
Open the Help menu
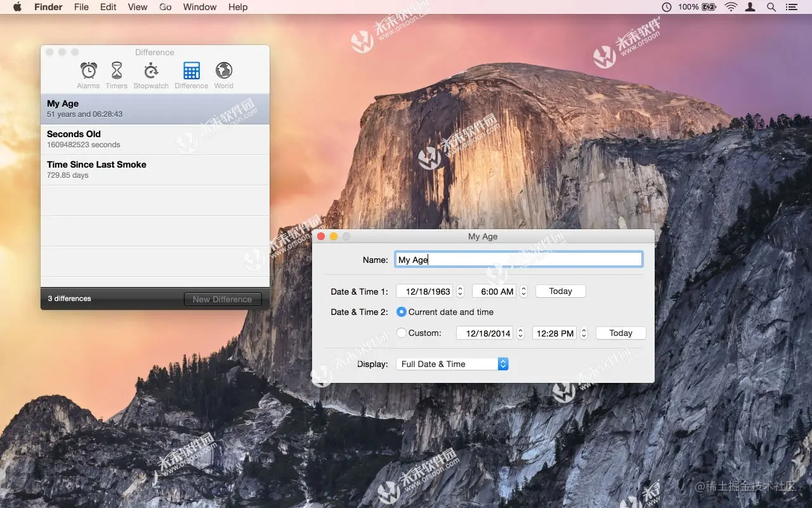tap(238, 7)
